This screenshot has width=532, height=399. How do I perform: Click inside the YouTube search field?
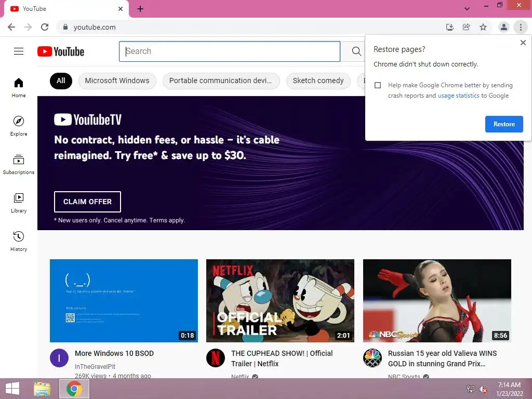229,51
